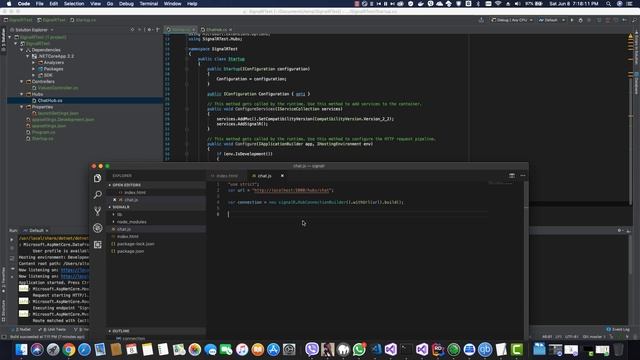This screenshot has width=640, height=360.
Task: Open the VS Code Debug activity icon
Action: point(98,228)
